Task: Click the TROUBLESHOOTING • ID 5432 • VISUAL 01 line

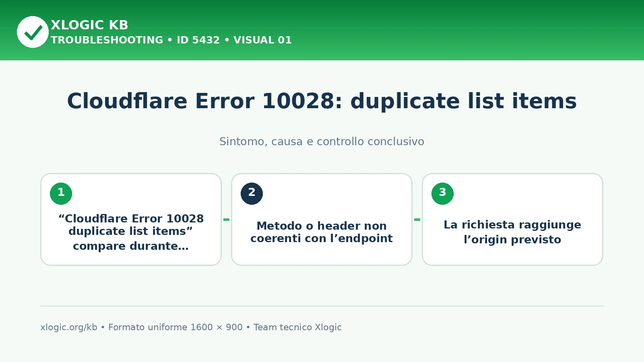Action: point(171,40)
